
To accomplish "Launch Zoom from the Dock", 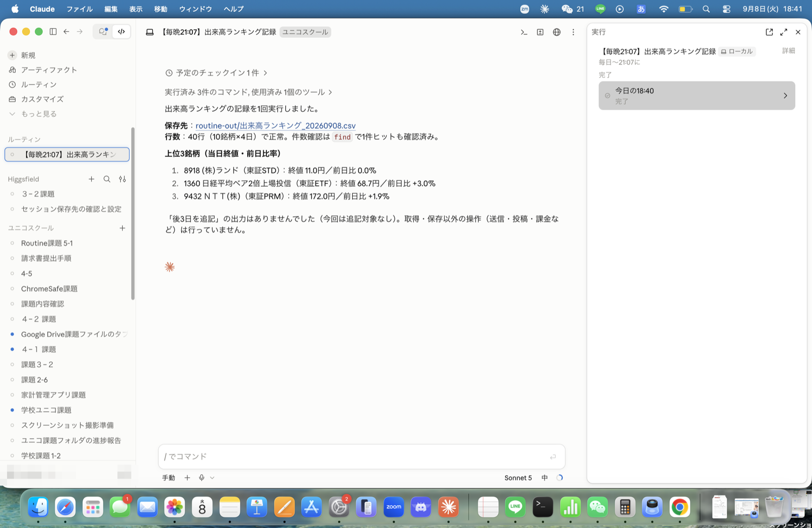I will pos(394,507).
